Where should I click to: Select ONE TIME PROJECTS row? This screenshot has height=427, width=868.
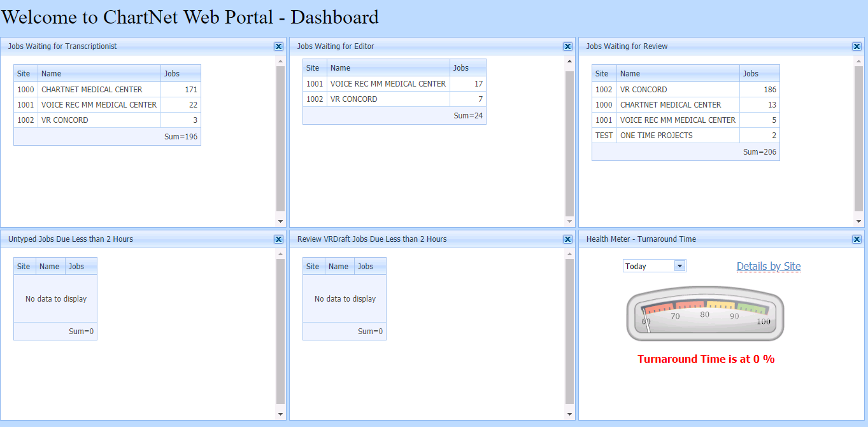click(x=686, y=136)
